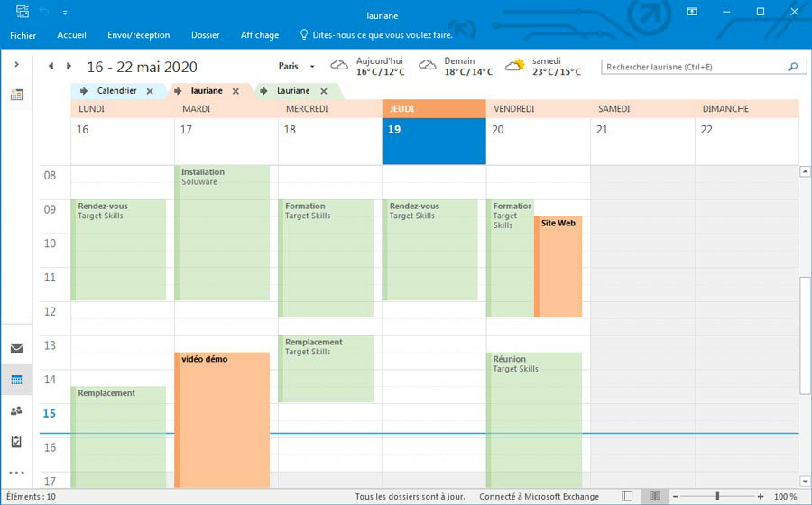The image size is (812, 505).
Task: Click 'Éléments : 10' status text
Action: coord(31,497)
